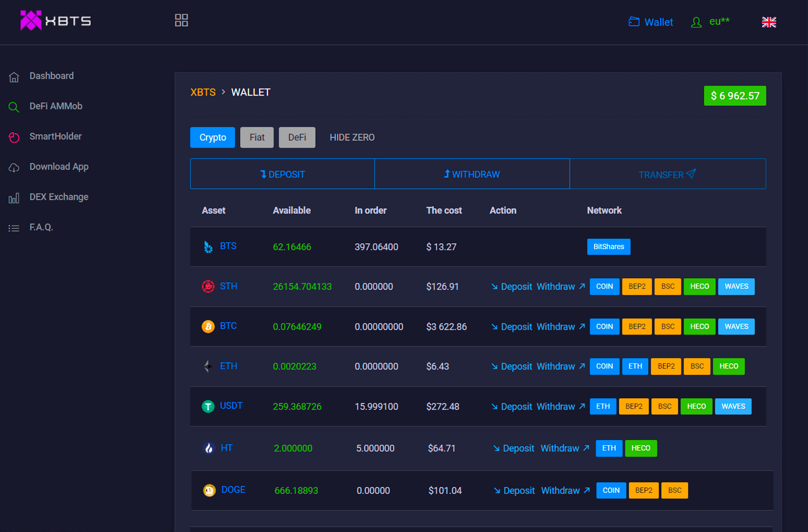Click total balance $ 6 962.57 badge
This screenshot has height=532, width=808.
click(735, 96)
